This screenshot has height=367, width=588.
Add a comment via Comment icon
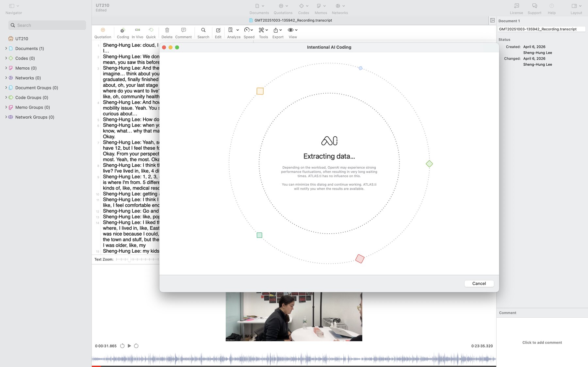(x=183, y=30)
